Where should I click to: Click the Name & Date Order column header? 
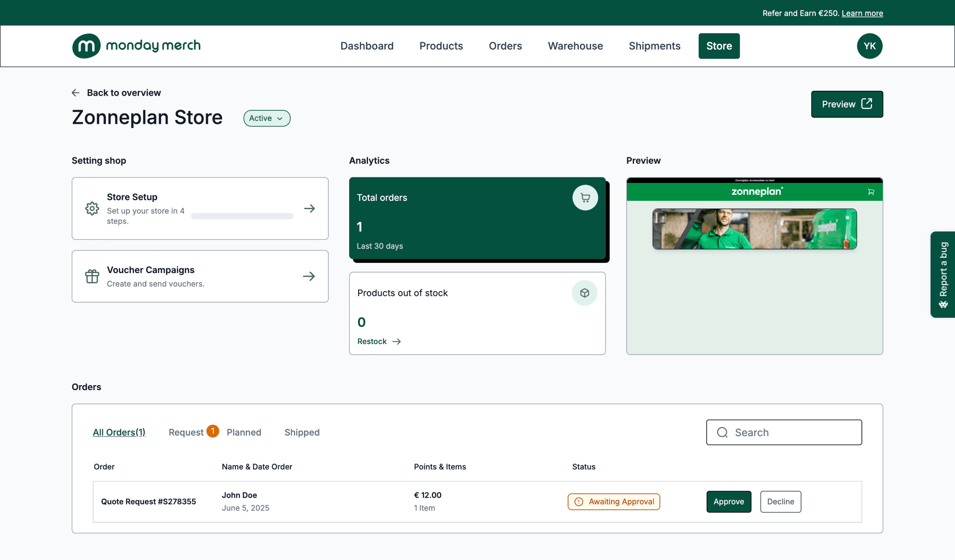tap(257, 467)
